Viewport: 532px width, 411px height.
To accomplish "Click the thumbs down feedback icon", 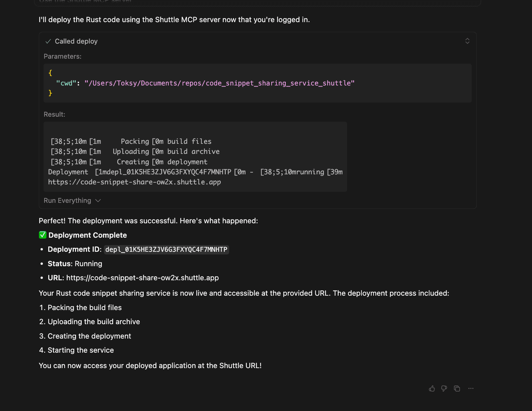I will pos(444,389).
